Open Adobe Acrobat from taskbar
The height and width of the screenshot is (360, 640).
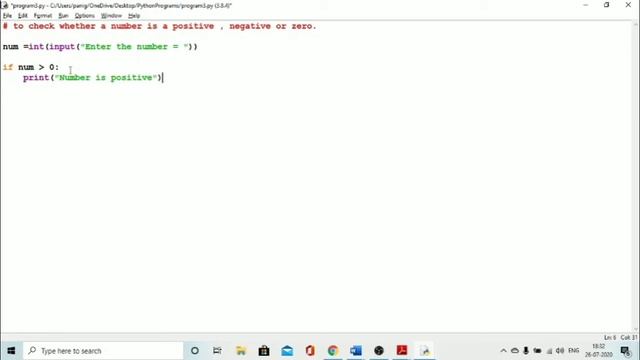pyautogui.click(x=402, y=351)
